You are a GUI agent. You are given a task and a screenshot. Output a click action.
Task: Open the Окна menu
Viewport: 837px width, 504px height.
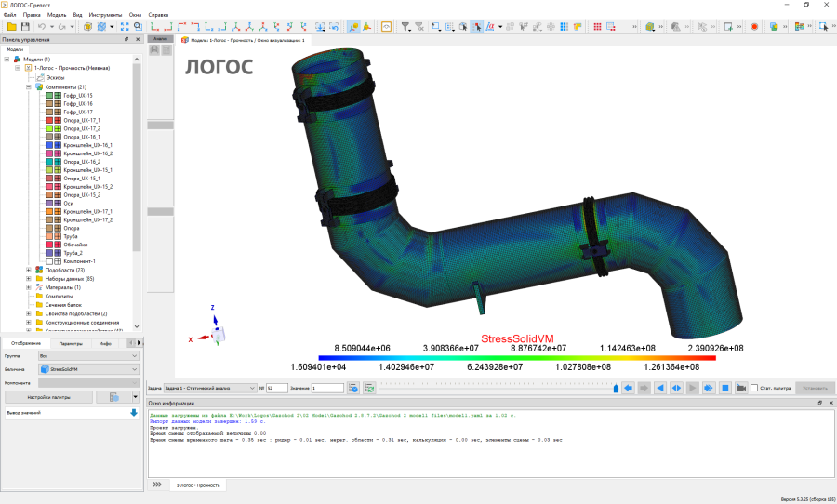point(135,15)
